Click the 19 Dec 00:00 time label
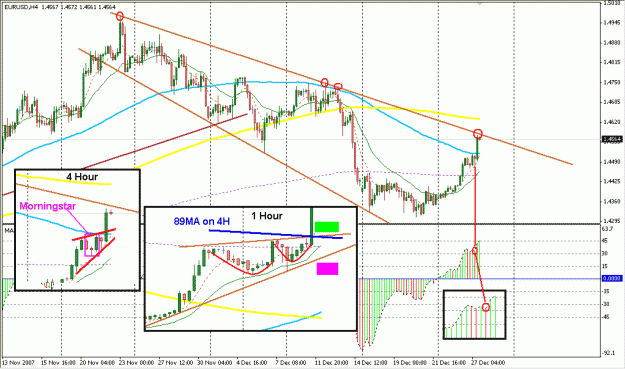This screenshot has height=369, width=625. [x=409, y=363]
